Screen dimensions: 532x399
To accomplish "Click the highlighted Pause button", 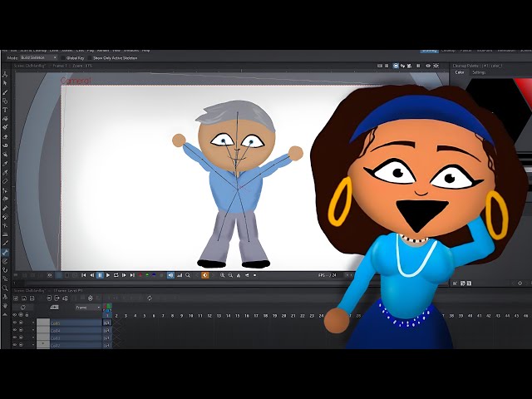I will coord(100,275).
